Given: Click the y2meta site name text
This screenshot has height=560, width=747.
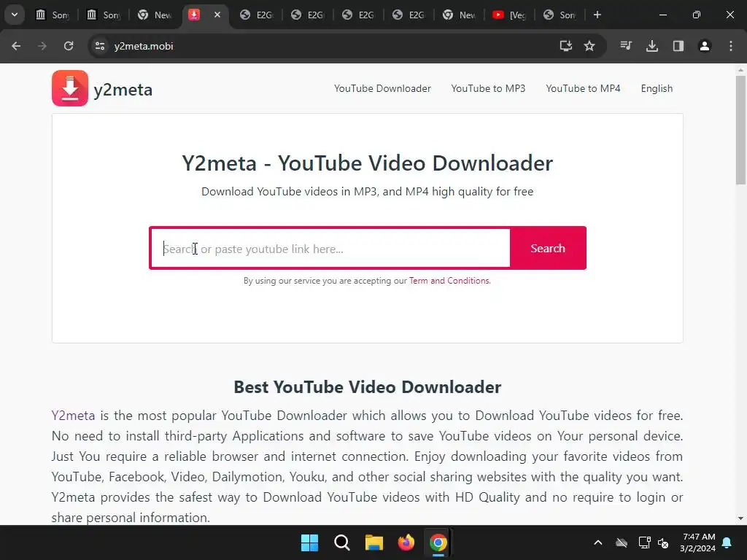Looking at the screenshot, I should click(x=123, y=90).
